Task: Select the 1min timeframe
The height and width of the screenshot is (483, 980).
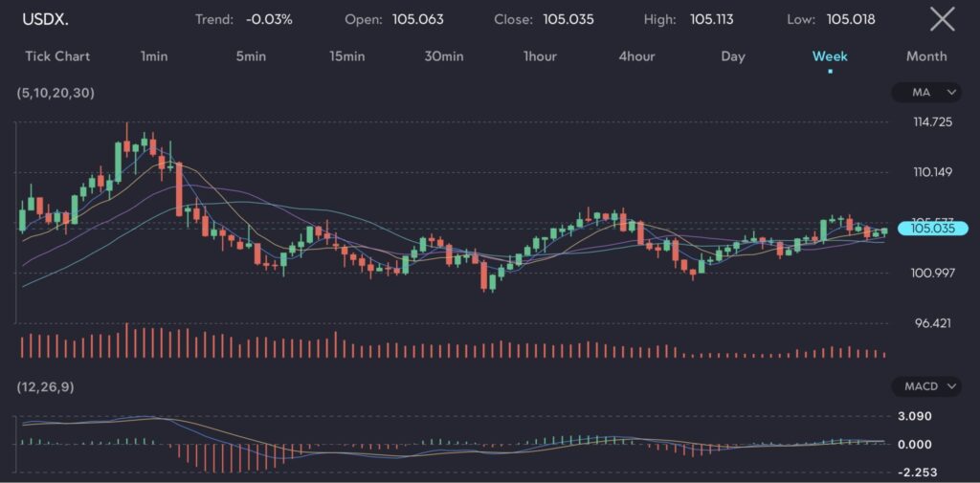Action: point(154,56)
